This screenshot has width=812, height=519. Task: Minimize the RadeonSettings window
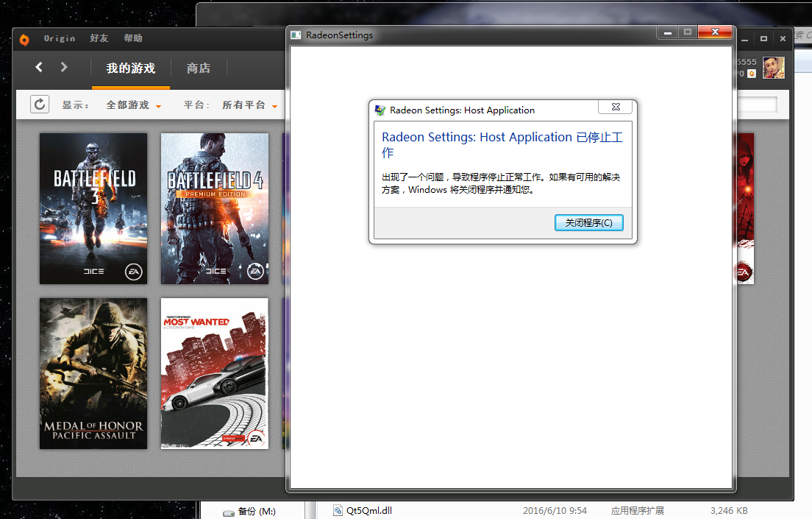click(668, 32)
